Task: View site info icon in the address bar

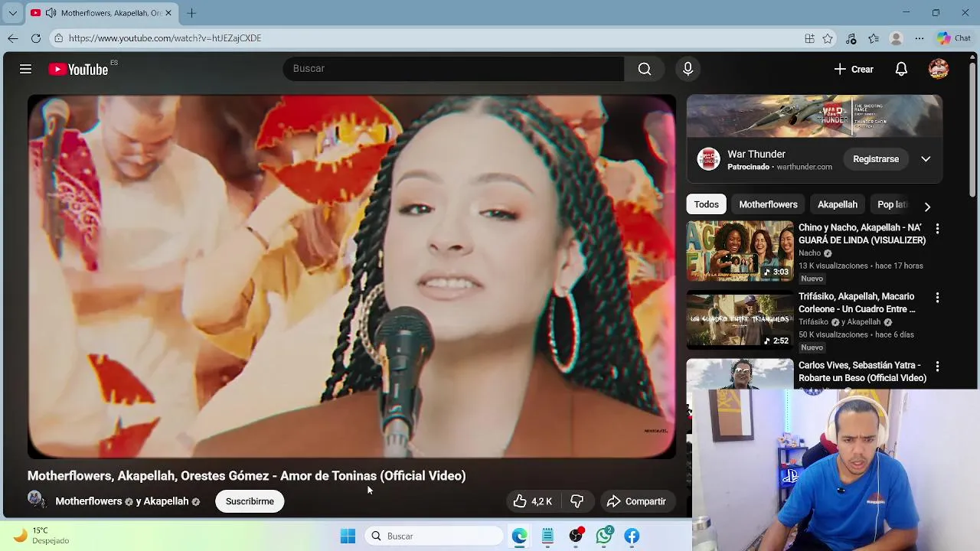Action: point(58,38)
